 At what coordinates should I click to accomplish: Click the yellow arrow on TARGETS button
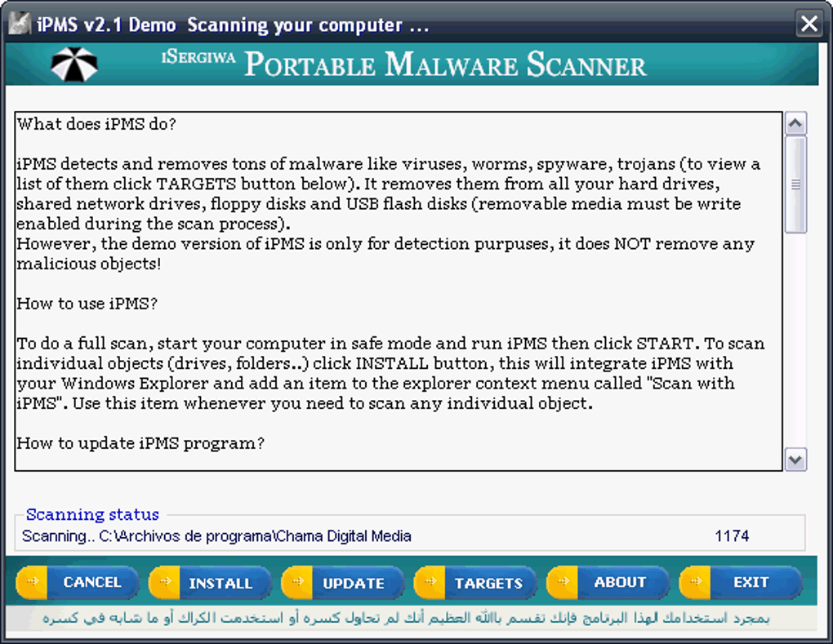(430, 582)
